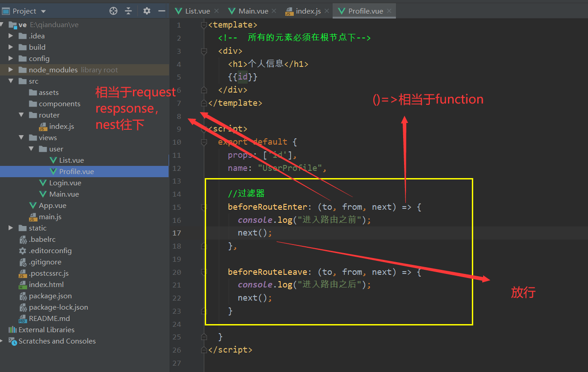This screenshot has width=588, height=372.
Task: Hide the Project panel with minimize icon
Action: 162,11
